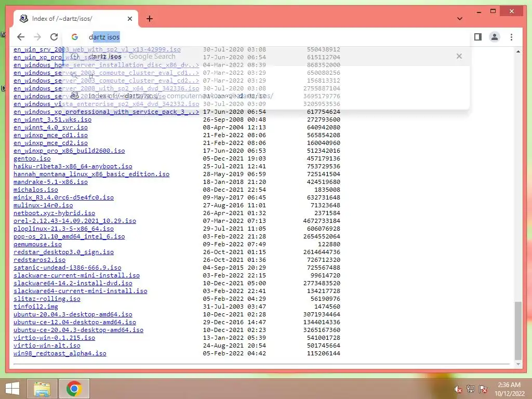Close the Index of /~dartz/isos/ tab
This screenshot has height=399, width=532.
pyautogui.click(x=129, y=19)
